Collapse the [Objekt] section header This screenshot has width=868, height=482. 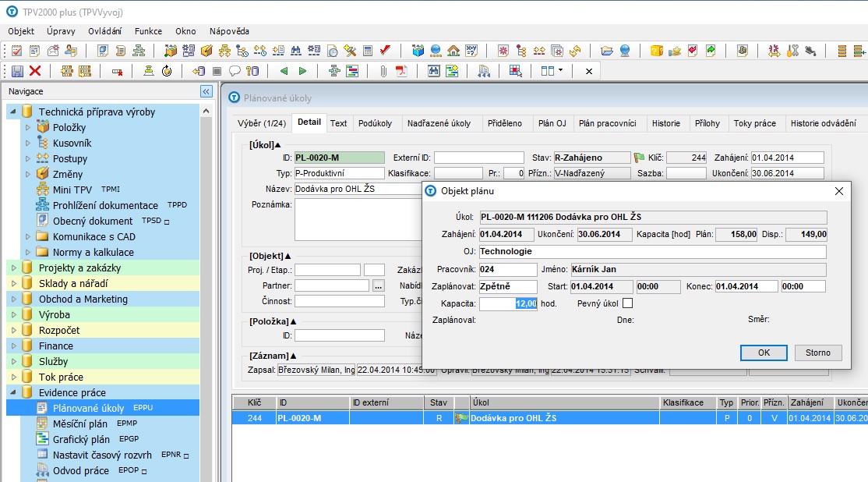click(x=270, y=256)
